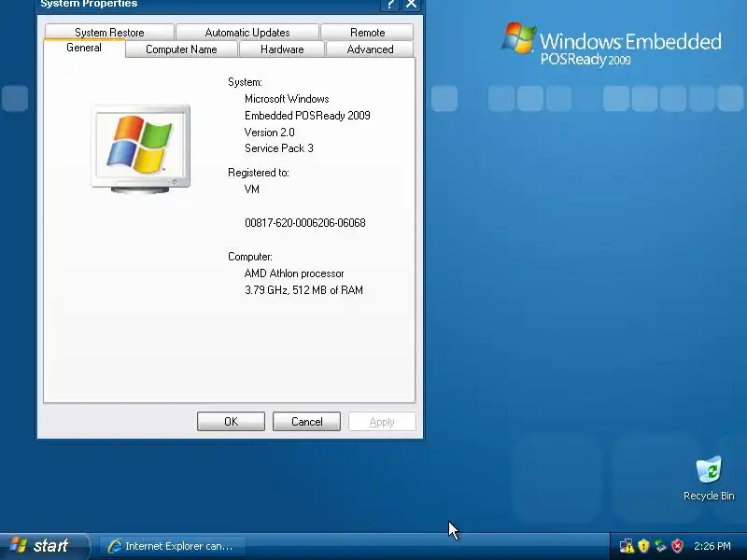Screen dimensions: 747x560
Task: Click the 2:26 PM clock
Action: click(x=712, y=546)
